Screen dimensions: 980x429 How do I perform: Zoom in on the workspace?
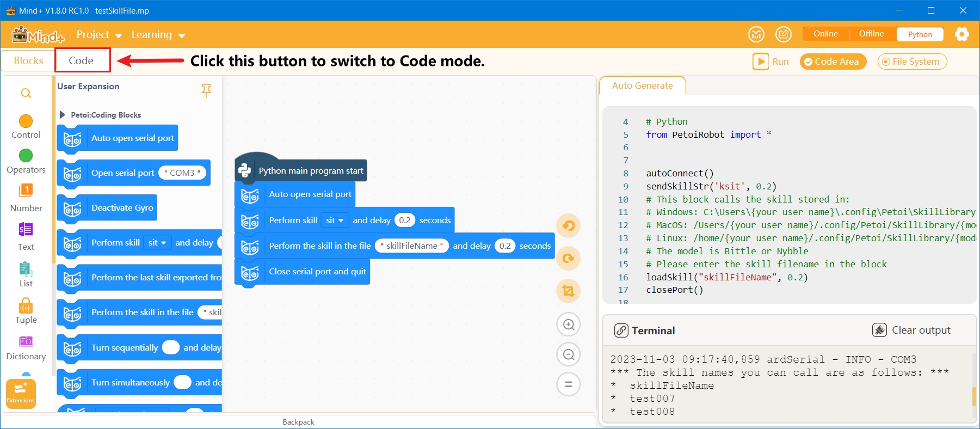tap(569, 325)
